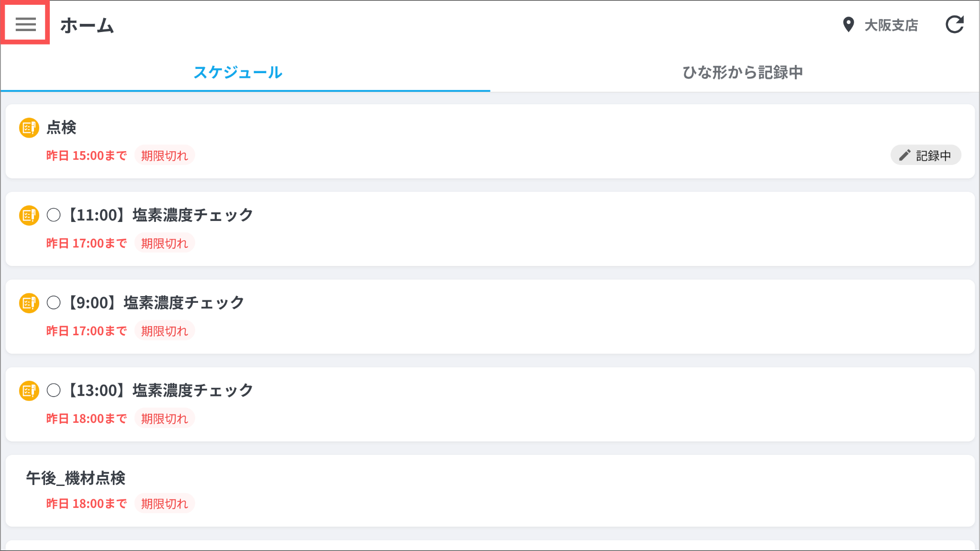Click the refresh icon in header

pos(954,24)
